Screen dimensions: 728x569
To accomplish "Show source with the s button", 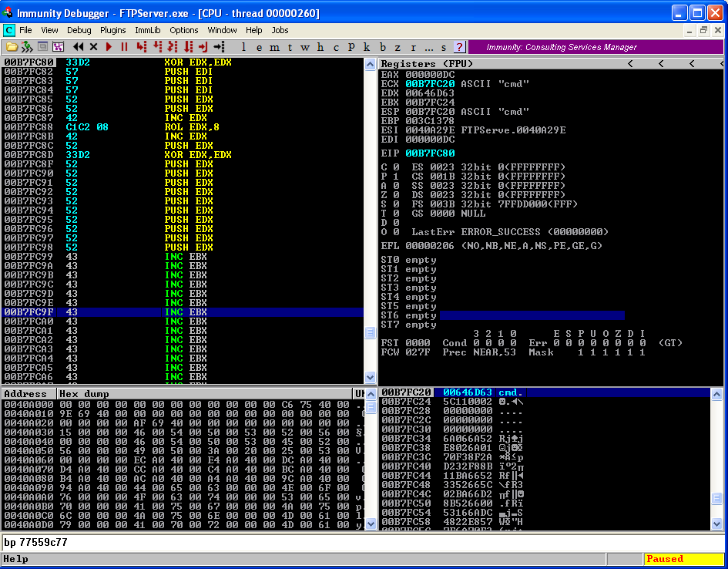I will pos(444,47).
